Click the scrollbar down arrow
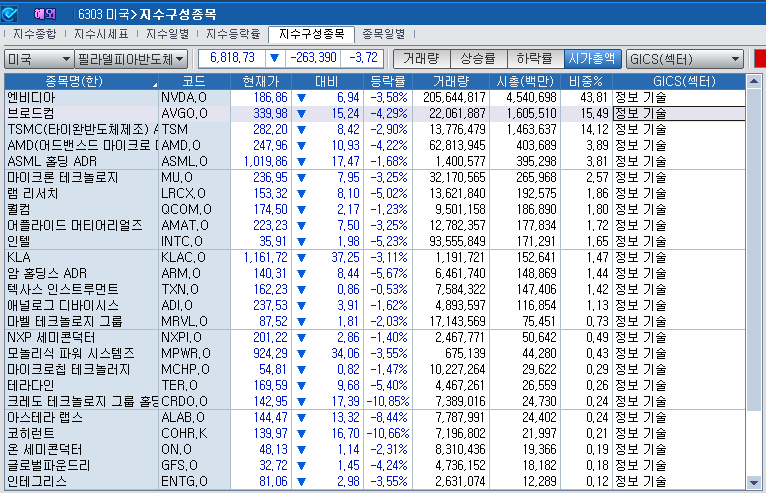766x493 pixels. 753,483
